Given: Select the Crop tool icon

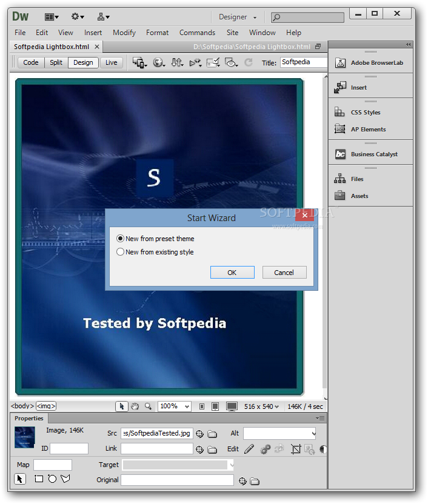Looking at the screenshot, I should [296, 449].
